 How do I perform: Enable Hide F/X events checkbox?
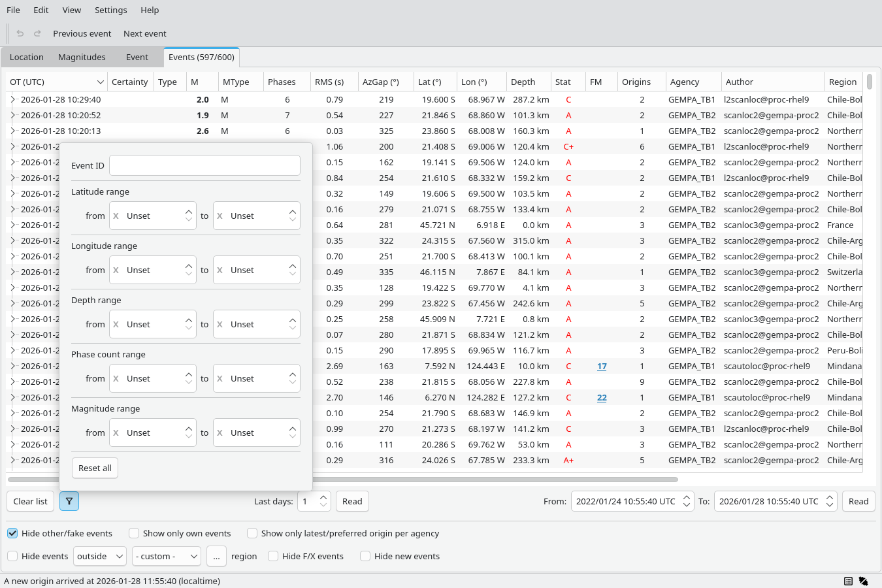coord(273,556)
